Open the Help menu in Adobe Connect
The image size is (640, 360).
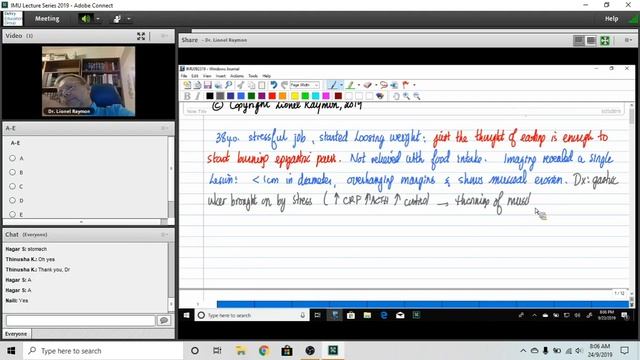611,19
